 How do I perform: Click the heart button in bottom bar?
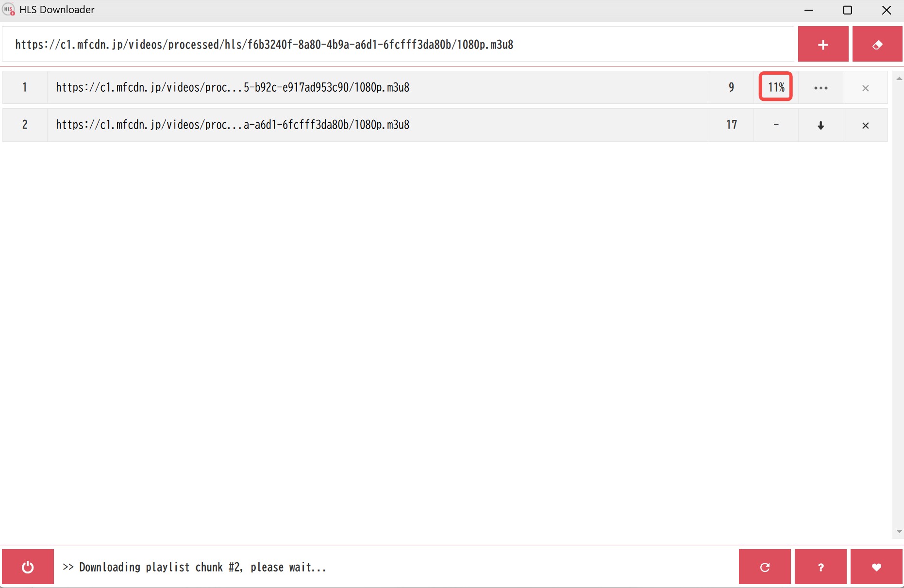(x=876, y=567)
